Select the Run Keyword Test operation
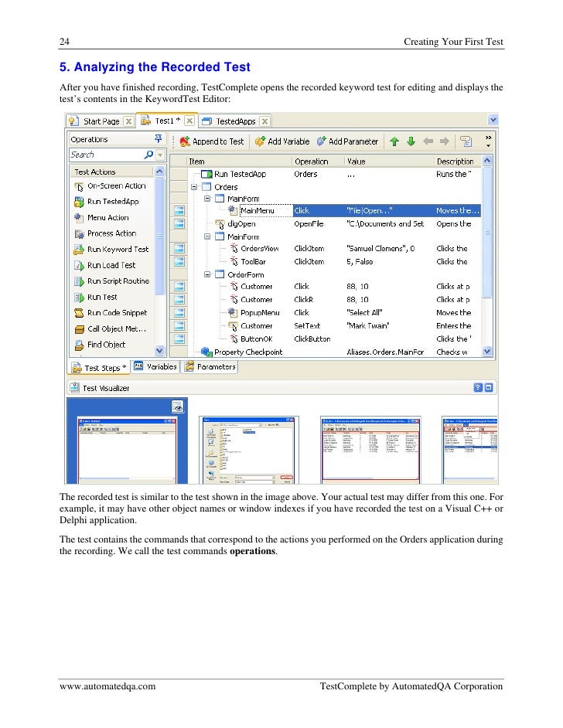563x728 pixels. 111,250
